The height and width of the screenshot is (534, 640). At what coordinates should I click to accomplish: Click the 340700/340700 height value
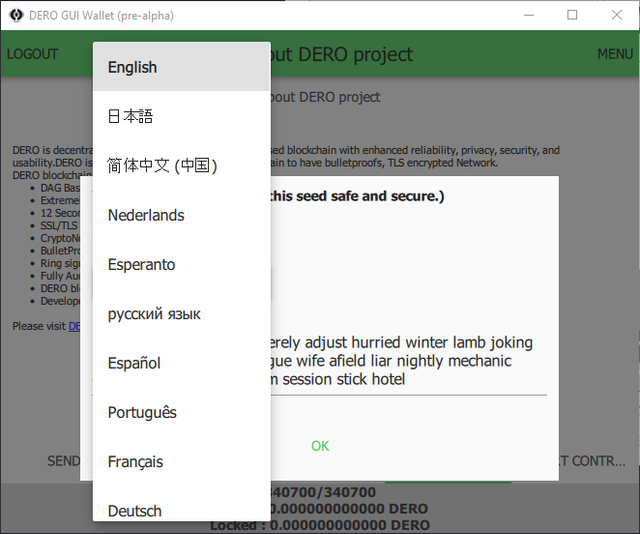click(323, 492)
